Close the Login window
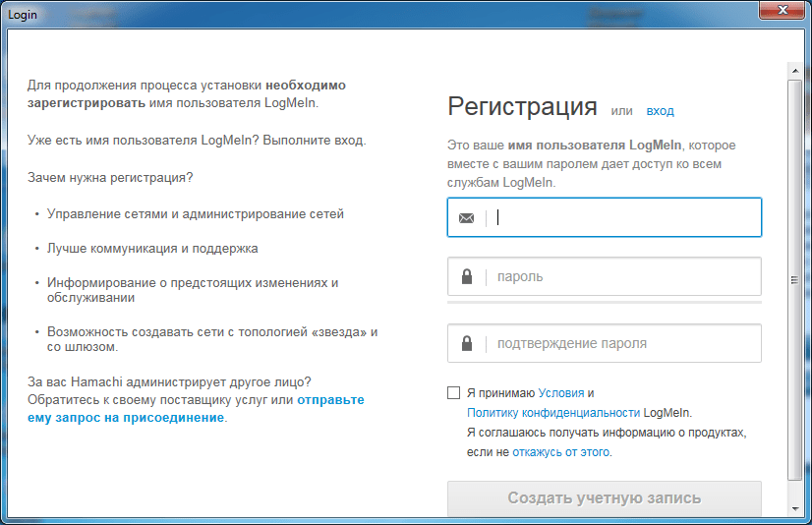This screenshot has height=525, width=812. pos(781,11)
